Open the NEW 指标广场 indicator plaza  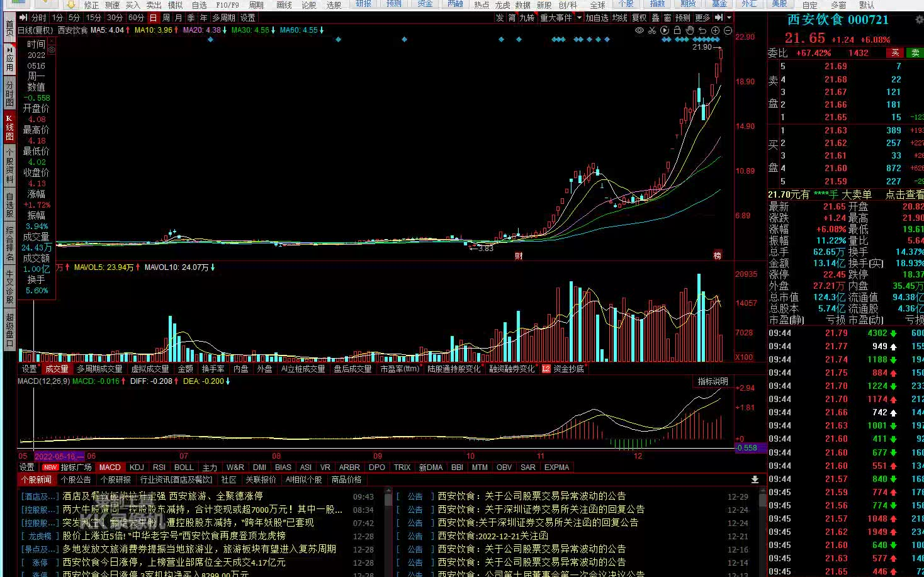point(67,467)
